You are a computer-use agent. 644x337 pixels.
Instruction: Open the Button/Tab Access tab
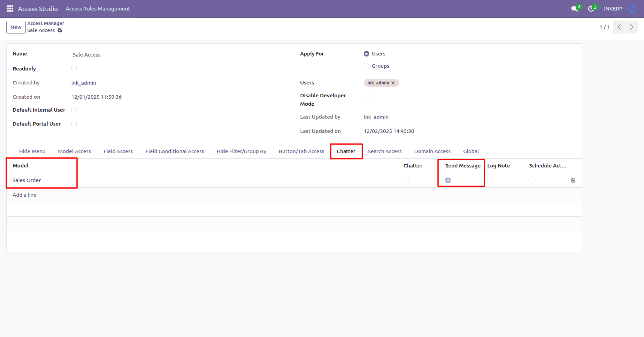click(x=301, y=151)
